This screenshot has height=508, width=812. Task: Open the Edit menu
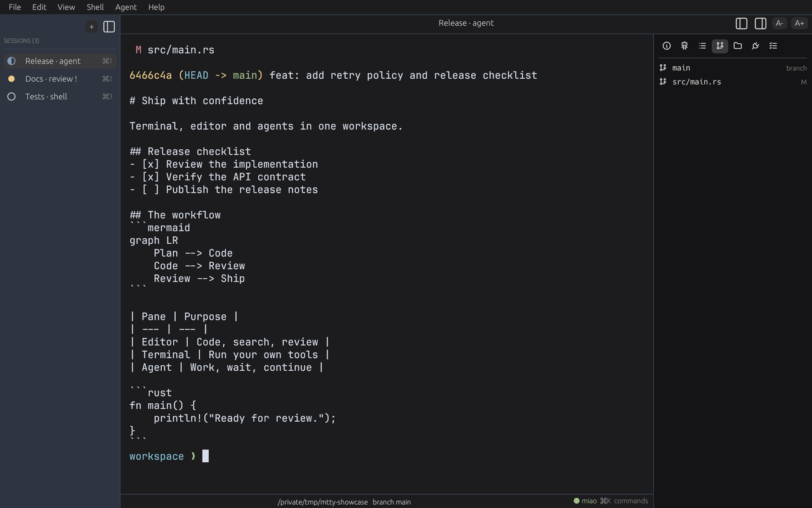coord(39,7)
